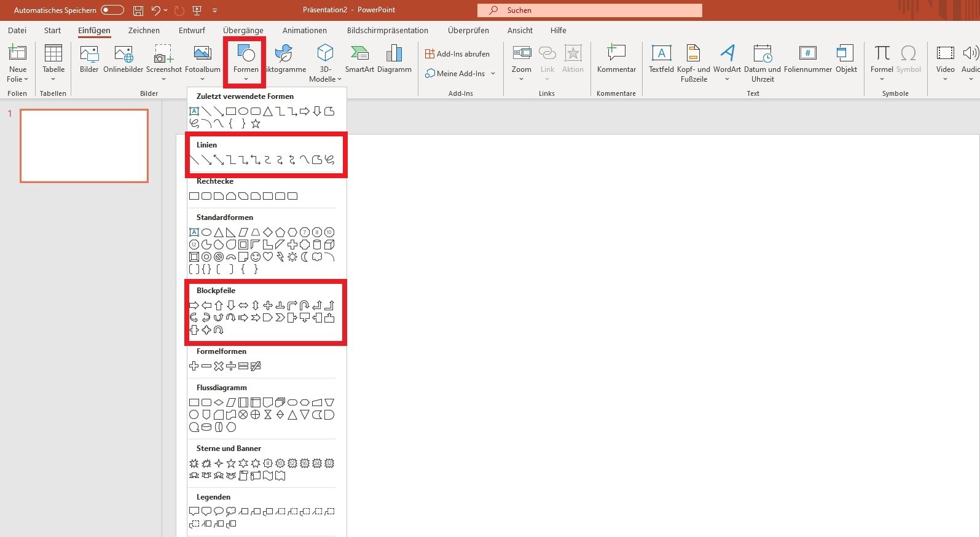Go to the Übergänge tab

pyautogui.click(x=243, y=30)
